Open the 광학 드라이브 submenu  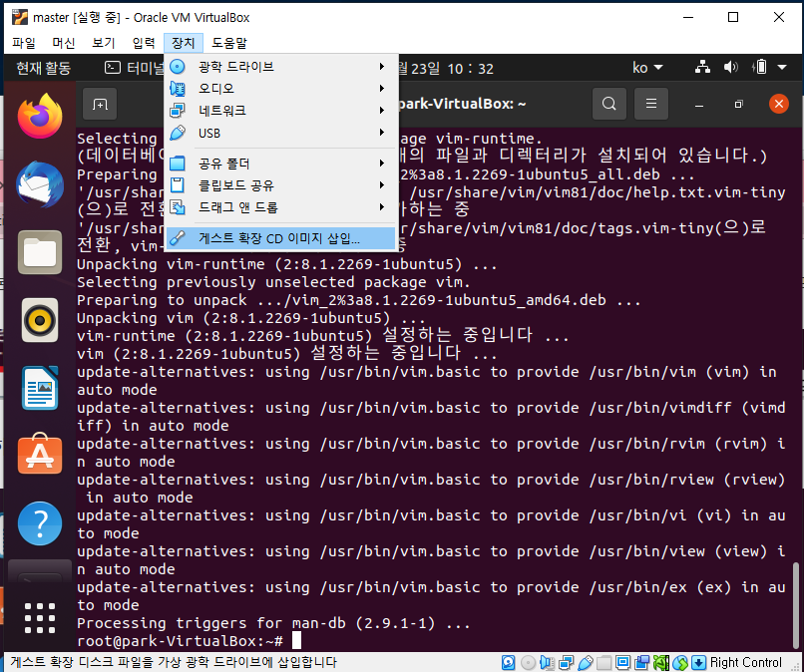point(280,67)
